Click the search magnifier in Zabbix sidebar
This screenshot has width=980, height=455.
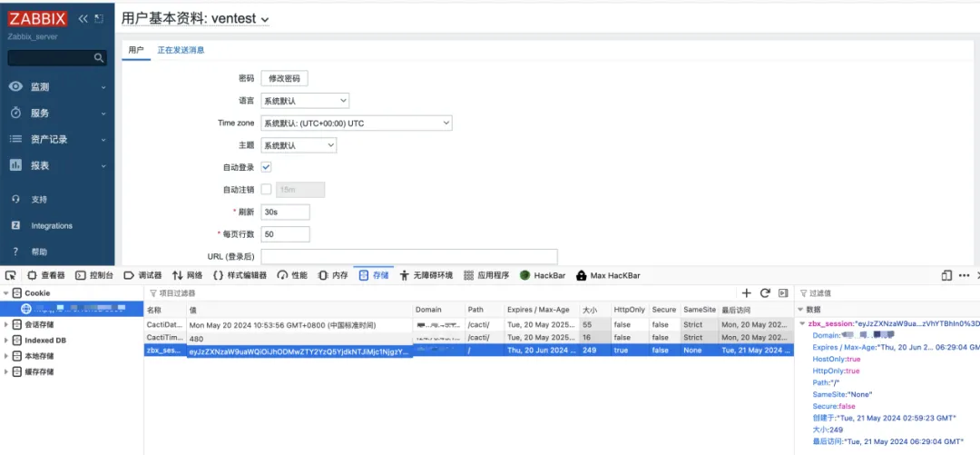click(x=99, y=58)
